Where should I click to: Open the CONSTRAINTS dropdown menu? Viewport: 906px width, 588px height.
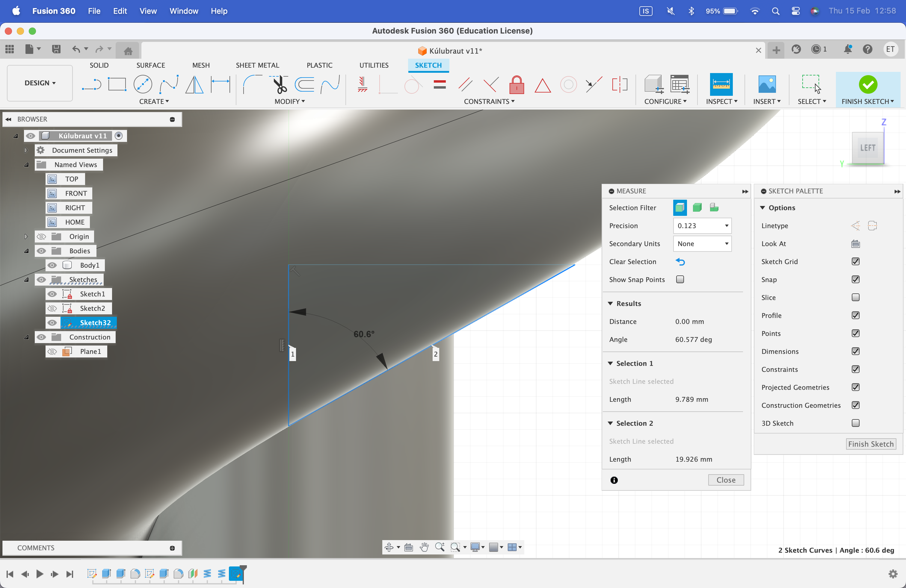(x=489, y=101)
